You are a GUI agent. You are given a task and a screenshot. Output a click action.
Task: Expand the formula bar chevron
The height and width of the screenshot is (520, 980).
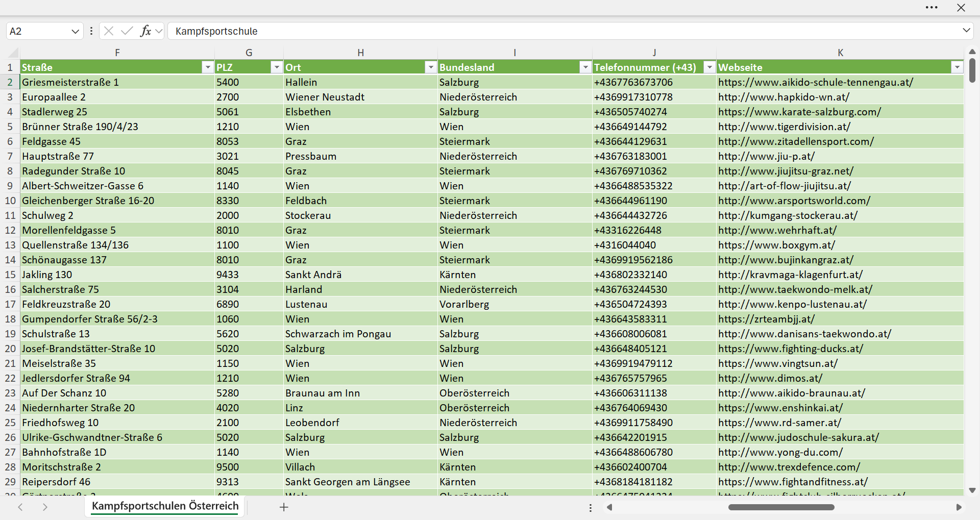click(966, 31)
